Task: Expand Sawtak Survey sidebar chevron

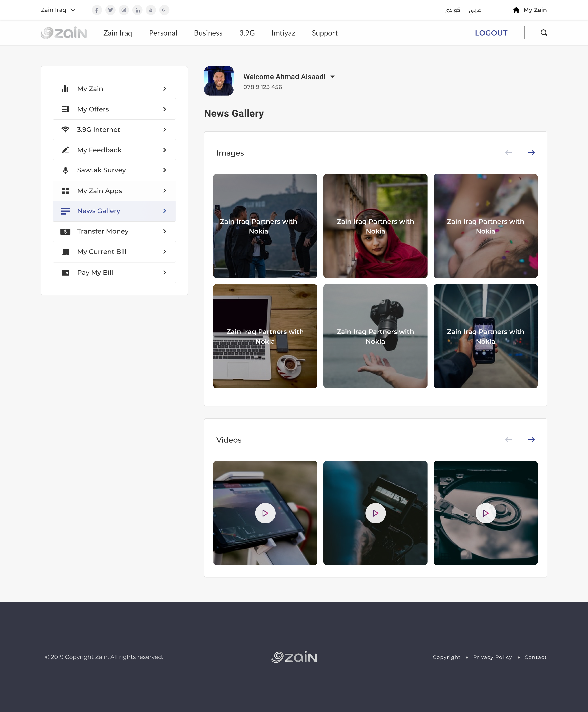Action: tap(165, 170)
